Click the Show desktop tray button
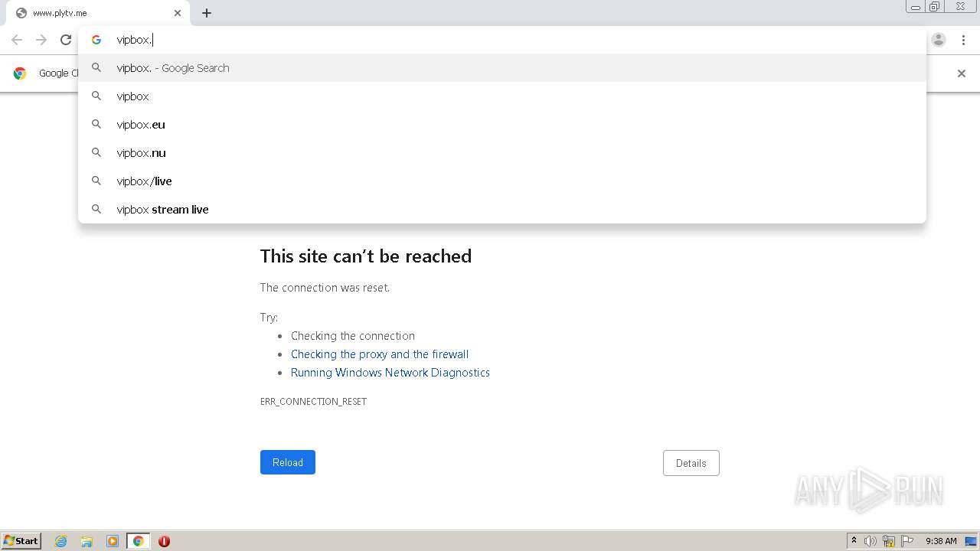This screenshot has height=551, width=980. tap(971, 541)
